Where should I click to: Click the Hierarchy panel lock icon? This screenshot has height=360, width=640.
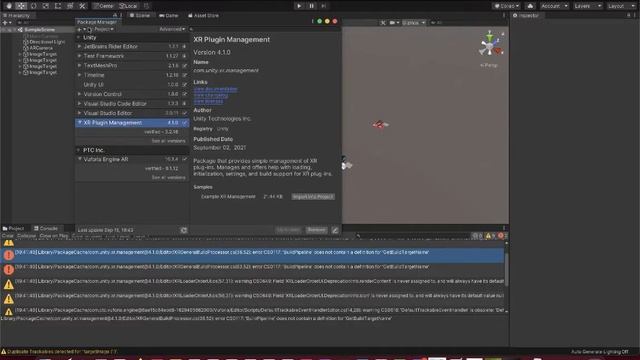coord(115,15)
